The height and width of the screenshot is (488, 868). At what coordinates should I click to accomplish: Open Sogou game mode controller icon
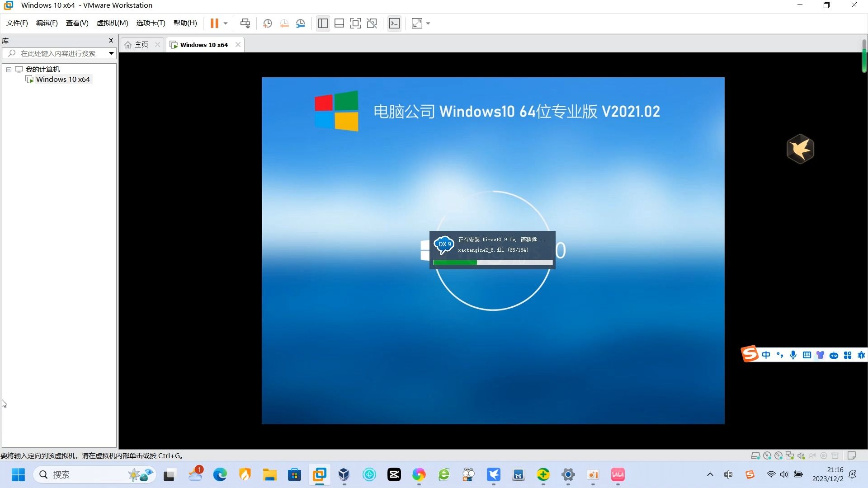(x=834, y=356)
